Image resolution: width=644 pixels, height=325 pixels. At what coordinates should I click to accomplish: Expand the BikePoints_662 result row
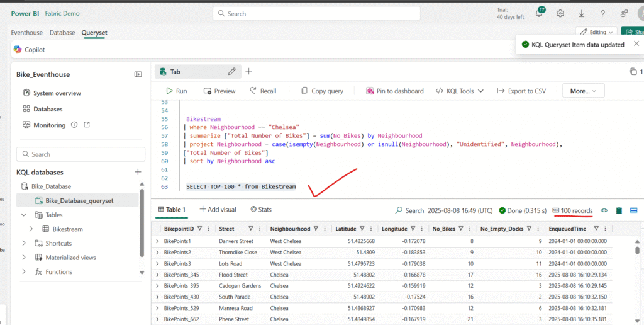point(157,319)
